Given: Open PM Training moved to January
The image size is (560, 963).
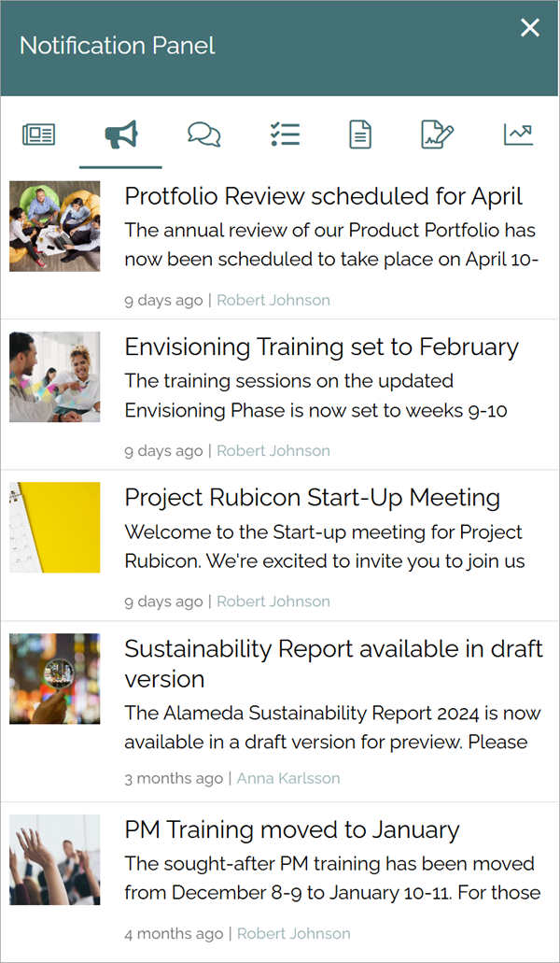Looking at the screenshot, I should tap(292, 829).
